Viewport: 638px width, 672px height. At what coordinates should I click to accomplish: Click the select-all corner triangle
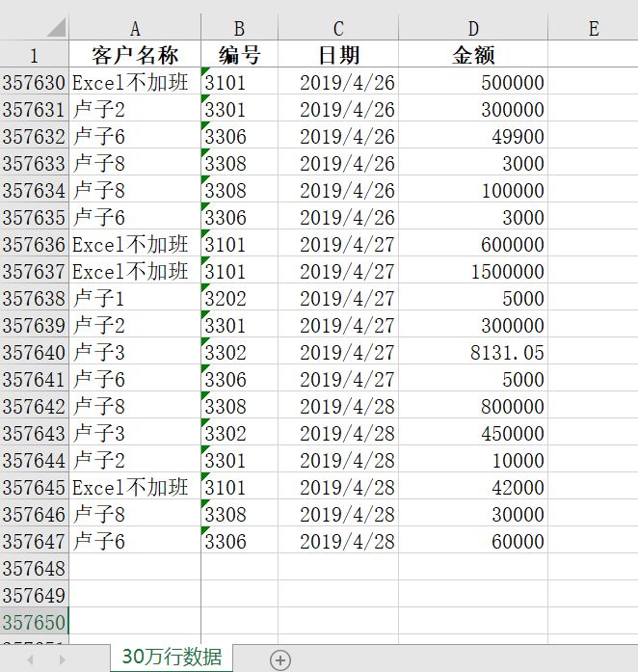(57, 27)
